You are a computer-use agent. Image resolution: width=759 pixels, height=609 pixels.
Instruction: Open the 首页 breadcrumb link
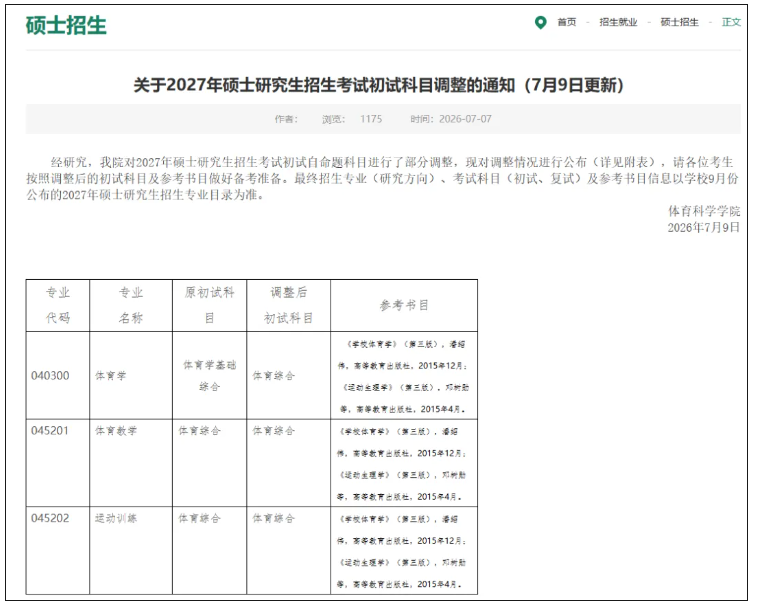coord(566,22)
